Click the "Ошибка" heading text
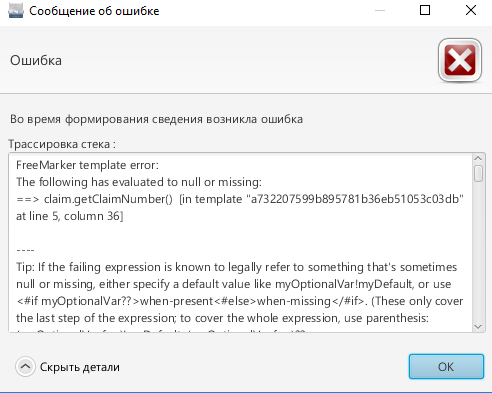This screenshot has width=492, height=393. pyautogui.click(x=36, y=60)
